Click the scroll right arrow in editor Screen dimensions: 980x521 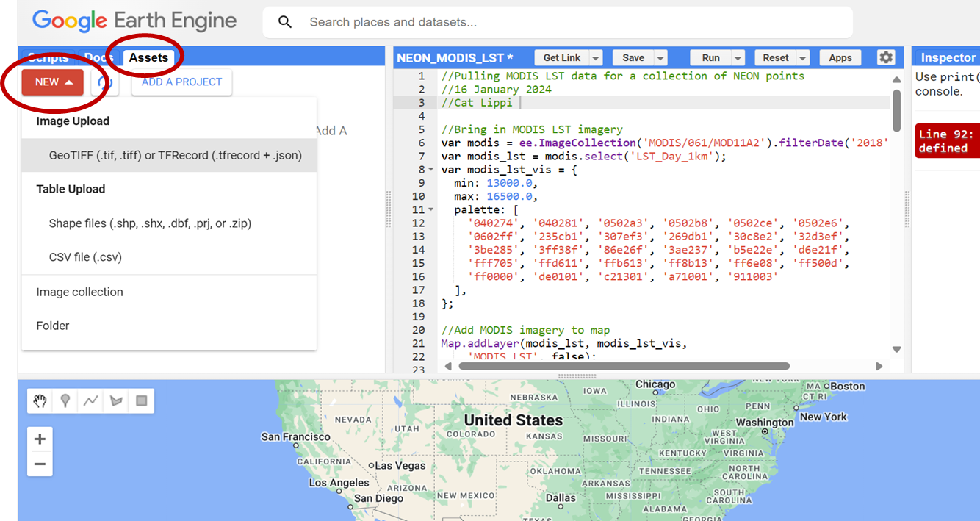879,366
